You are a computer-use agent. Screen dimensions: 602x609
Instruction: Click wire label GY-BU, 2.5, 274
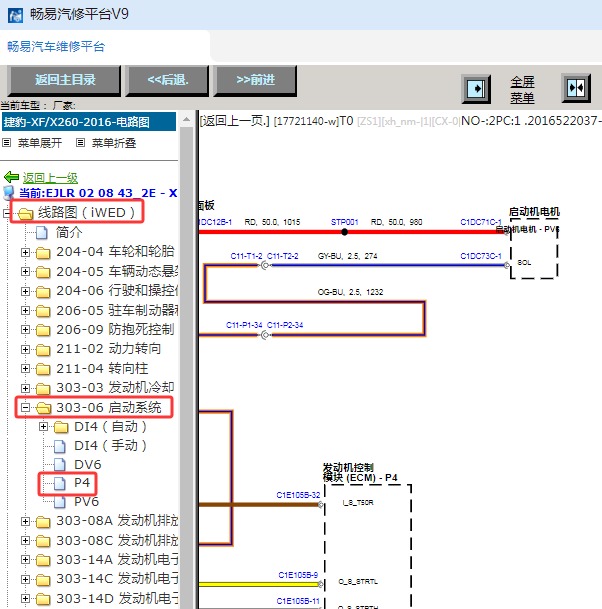348,256
